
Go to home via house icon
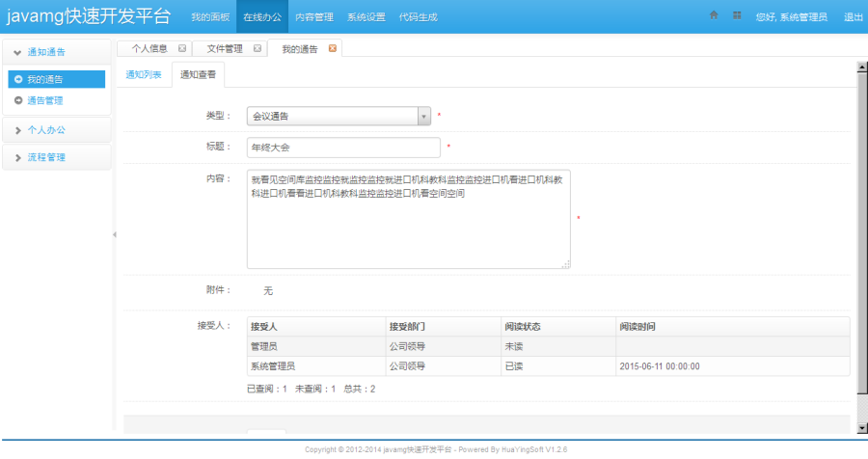[714, 15]
